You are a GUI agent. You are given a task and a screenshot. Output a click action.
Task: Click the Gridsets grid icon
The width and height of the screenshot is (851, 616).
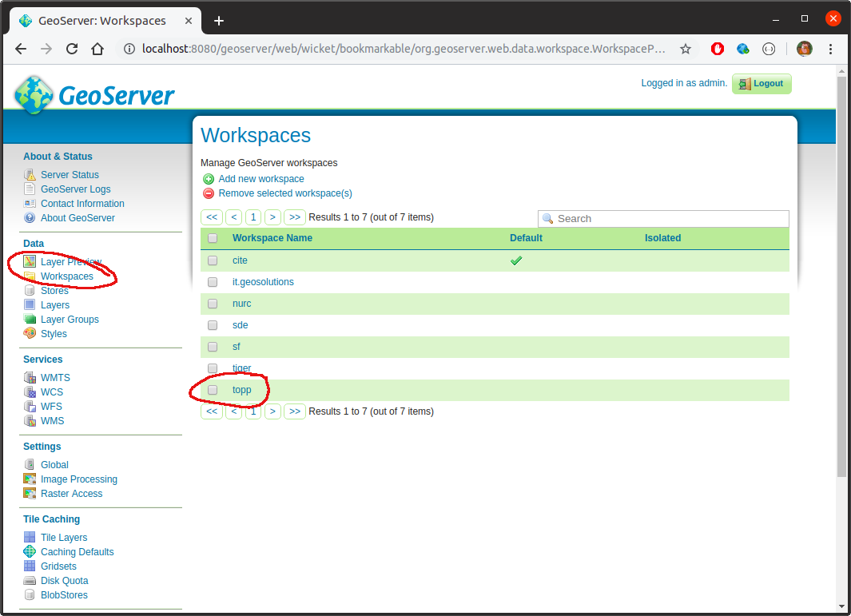pos(30,566)
